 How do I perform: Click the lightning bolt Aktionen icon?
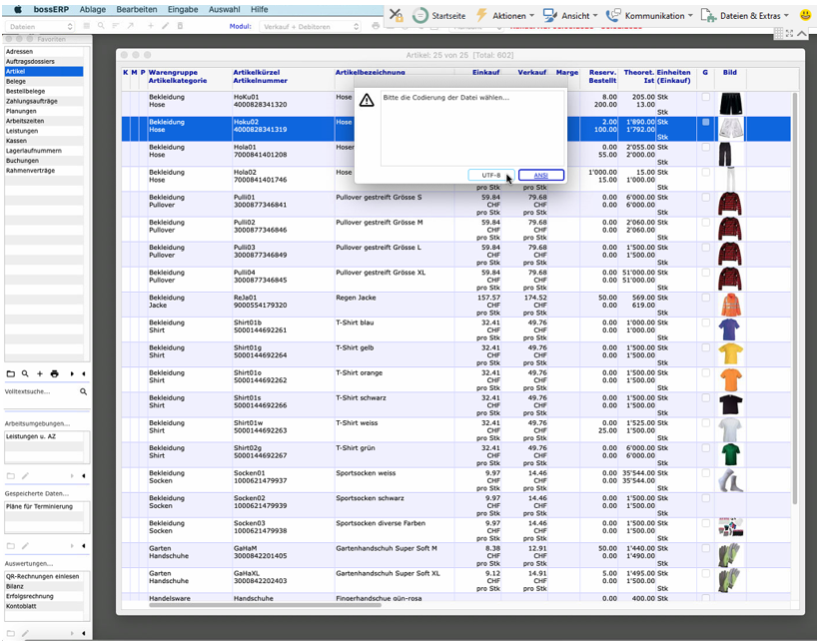coord(482,16)
